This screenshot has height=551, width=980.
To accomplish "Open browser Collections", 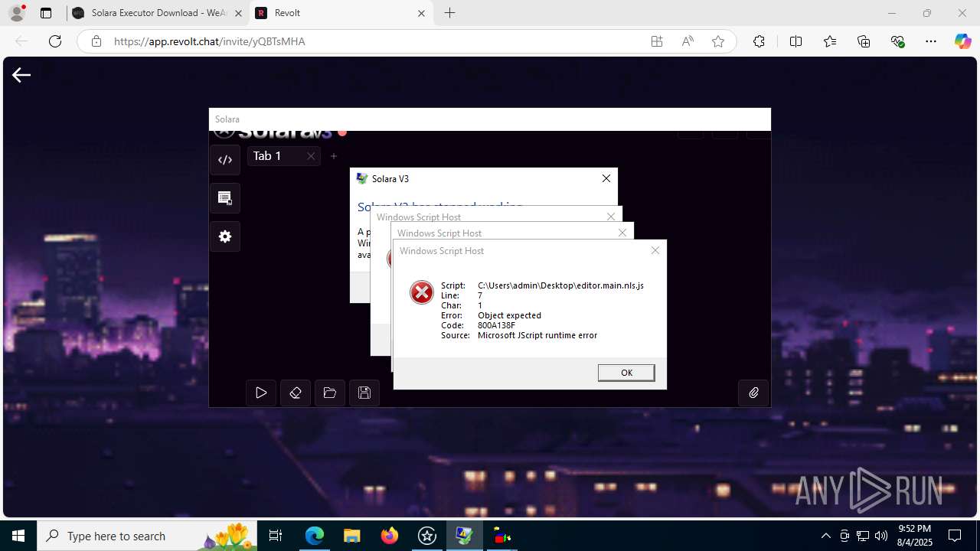I will pos(864,41).
